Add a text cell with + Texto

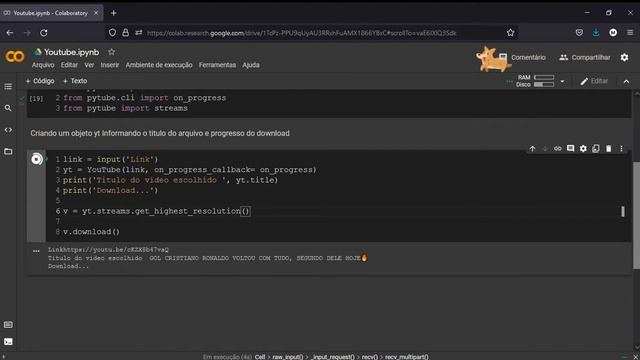click(75, 81)
